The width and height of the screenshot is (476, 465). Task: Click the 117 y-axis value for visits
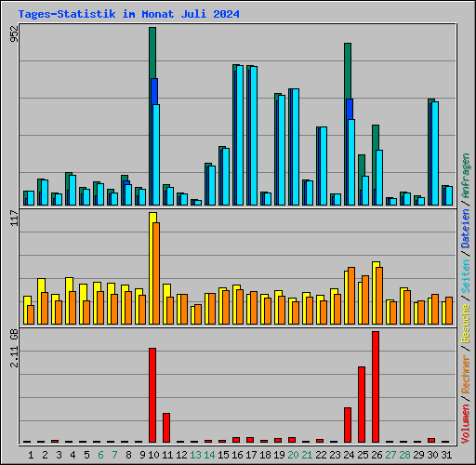point(14,218)
